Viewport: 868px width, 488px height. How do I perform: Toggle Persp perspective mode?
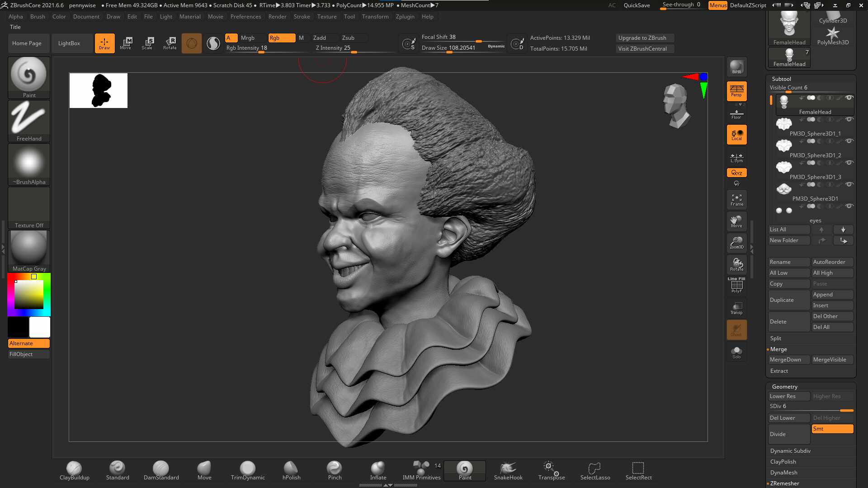(x=736, y=91)
